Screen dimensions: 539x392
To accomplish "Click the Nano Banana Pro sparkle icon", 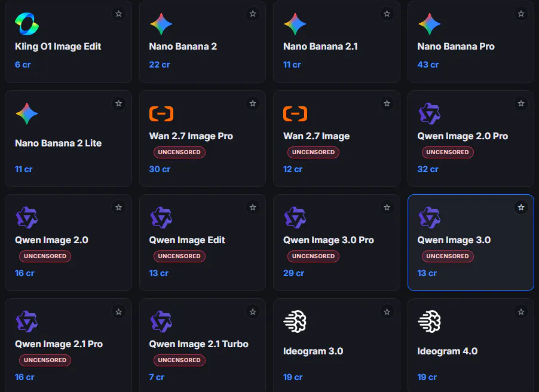I will (429, 24).
